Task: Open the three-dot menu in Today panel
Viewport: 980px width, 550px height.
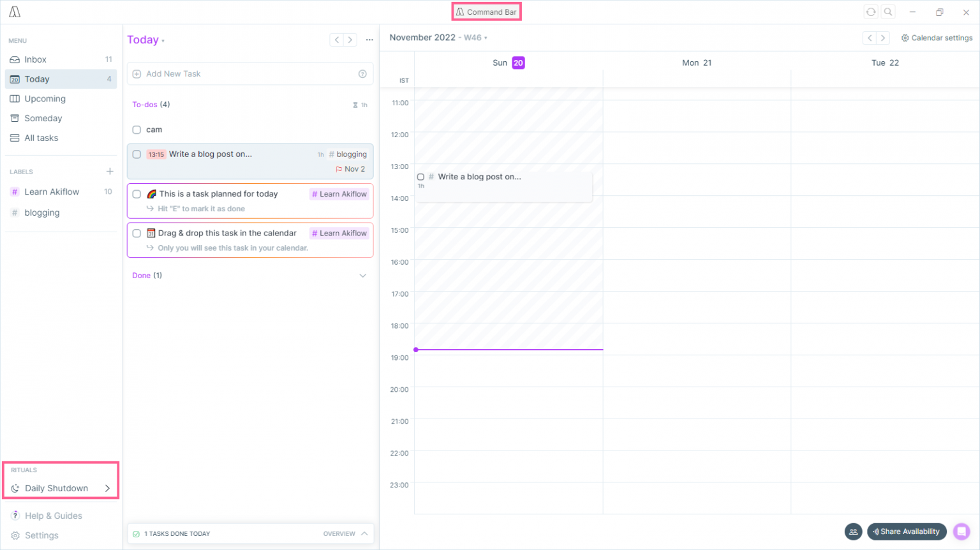Action: tap(369, 40)
